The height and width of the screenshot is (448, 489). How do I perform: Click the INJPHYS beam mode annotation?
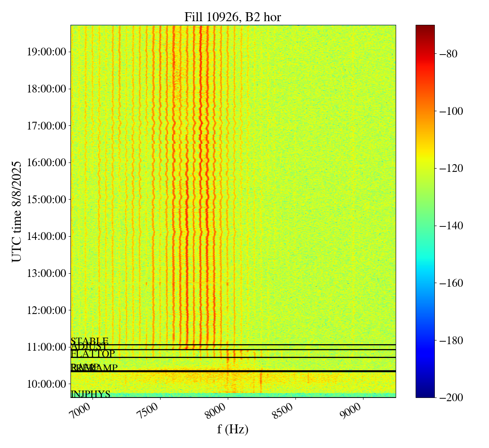click(90, 394)
